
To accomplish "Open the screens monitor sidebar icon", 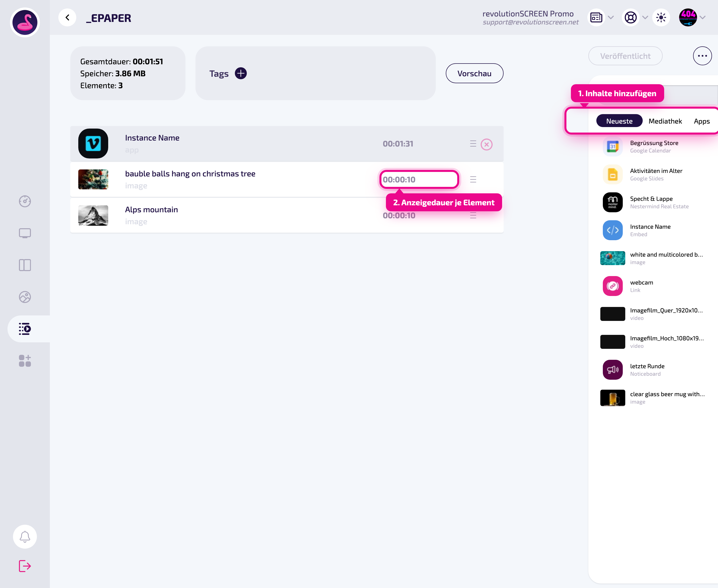I will (x=25, y=233).
